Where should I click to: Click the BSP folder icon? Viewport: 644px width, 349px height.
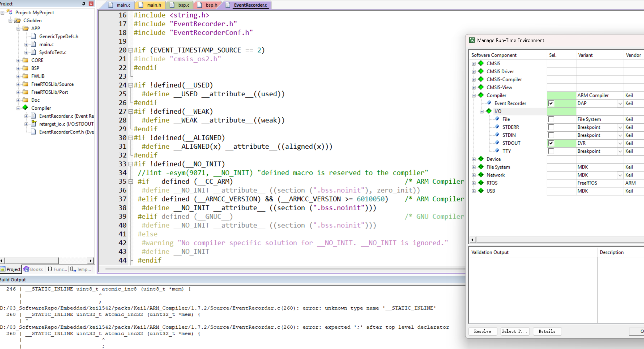click(25, 68)
